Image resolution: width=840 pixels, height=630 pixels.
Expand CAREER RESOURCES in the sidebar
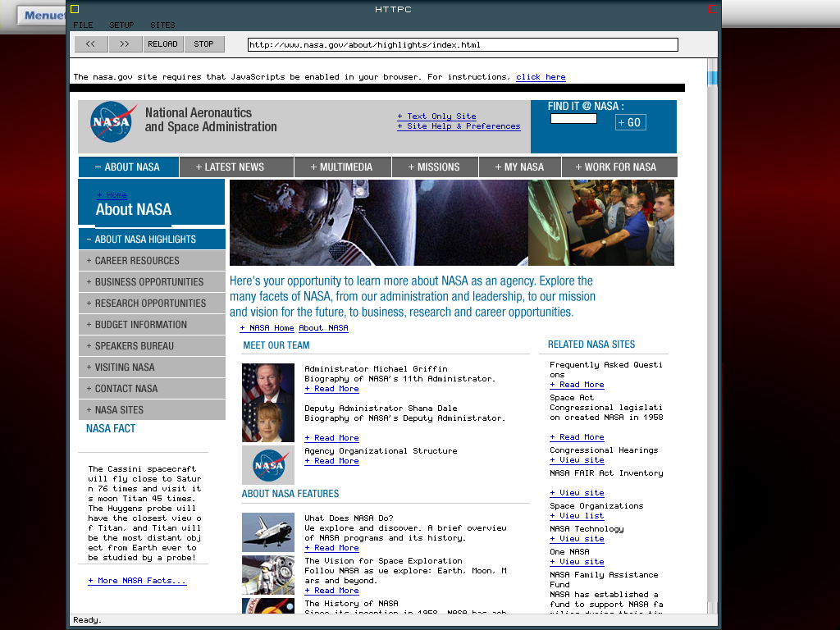[x=152, y=261]
